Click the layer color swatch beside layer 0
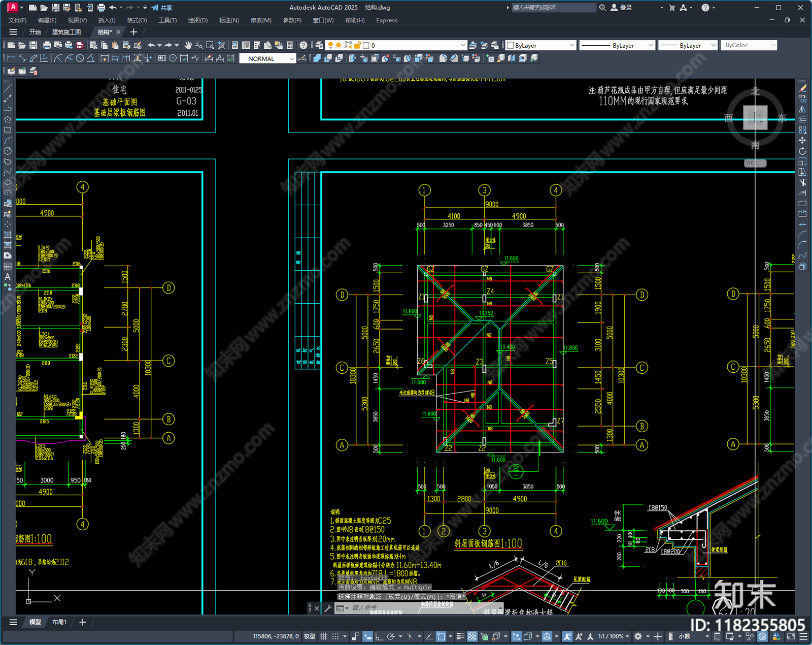Viewport: 812px width, 645px height. tap(366, 45)
